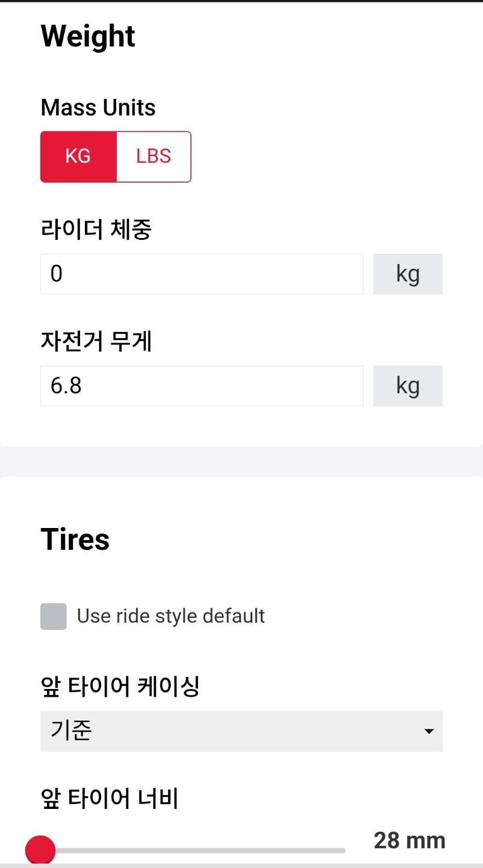
Task: Select KG mass unit
Action: coord(78,157)
